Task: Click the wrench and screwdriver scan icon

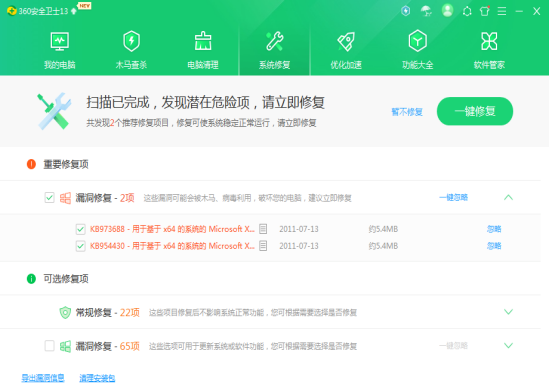Action: (x=54, y=111)
